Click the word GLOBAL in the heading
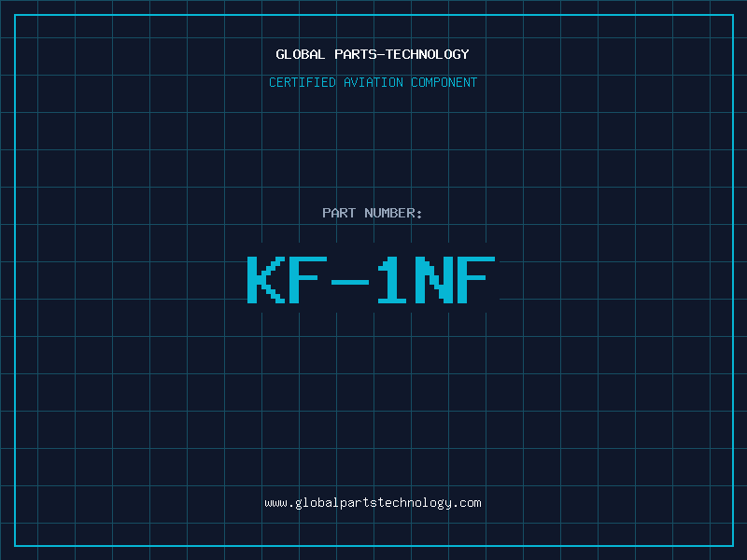 [x=301, y=54]
